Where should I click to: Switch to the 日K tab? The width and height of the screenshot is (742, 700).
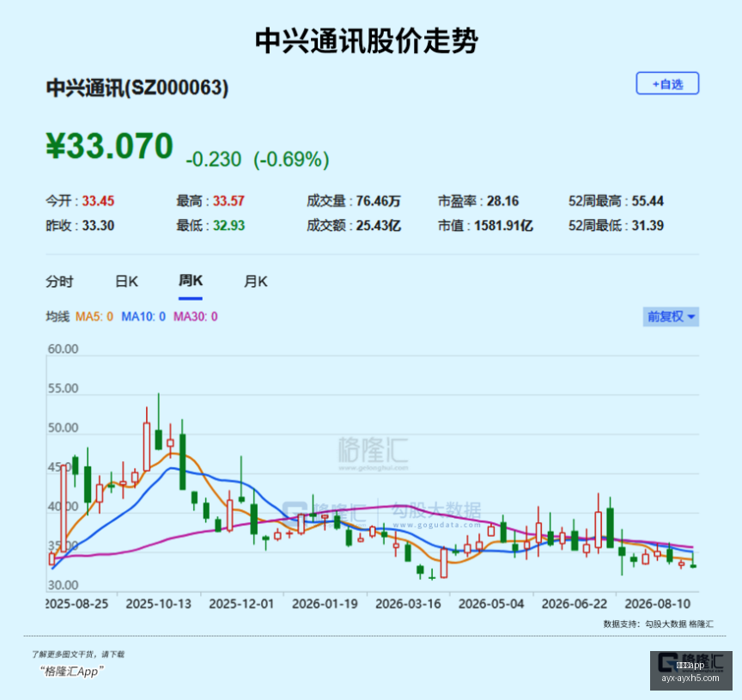pos(126,282)
